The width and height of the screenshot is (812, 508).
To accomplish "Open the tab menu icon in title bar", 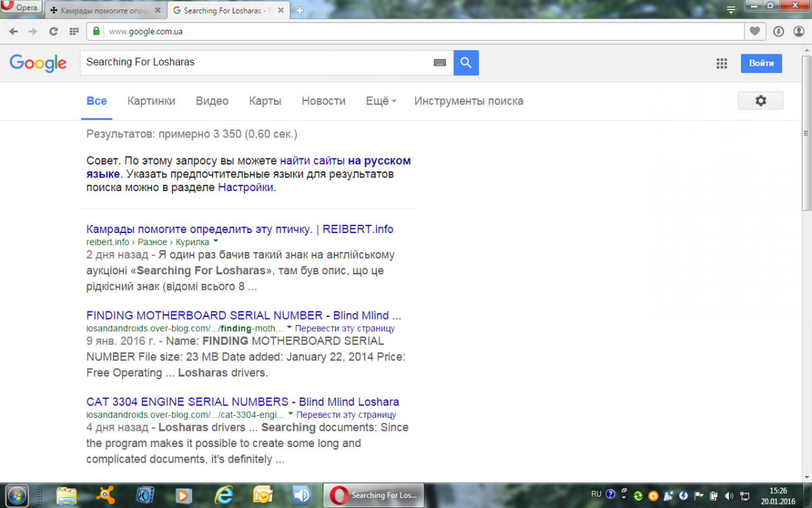I will [x=730, y=10].
